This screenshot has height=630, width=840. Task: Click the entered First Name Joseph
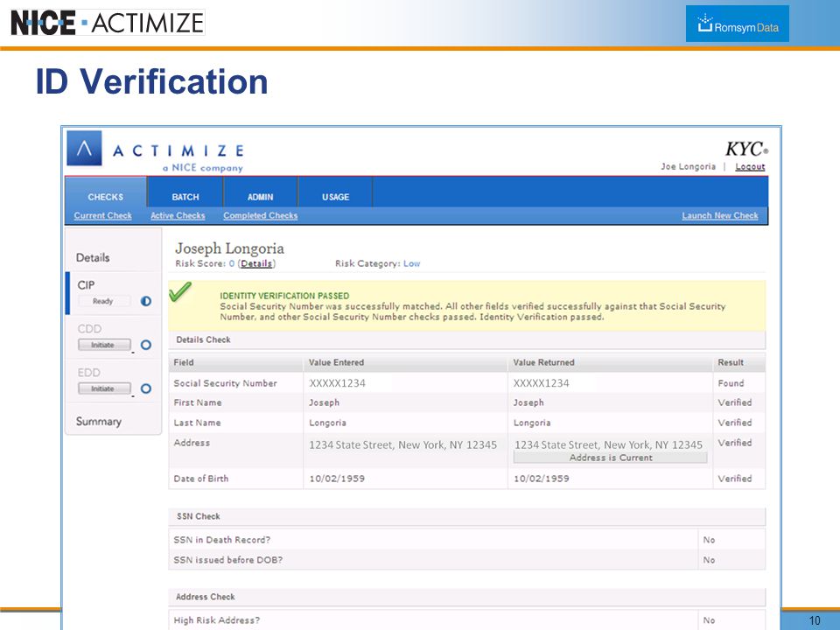point(324,402)
